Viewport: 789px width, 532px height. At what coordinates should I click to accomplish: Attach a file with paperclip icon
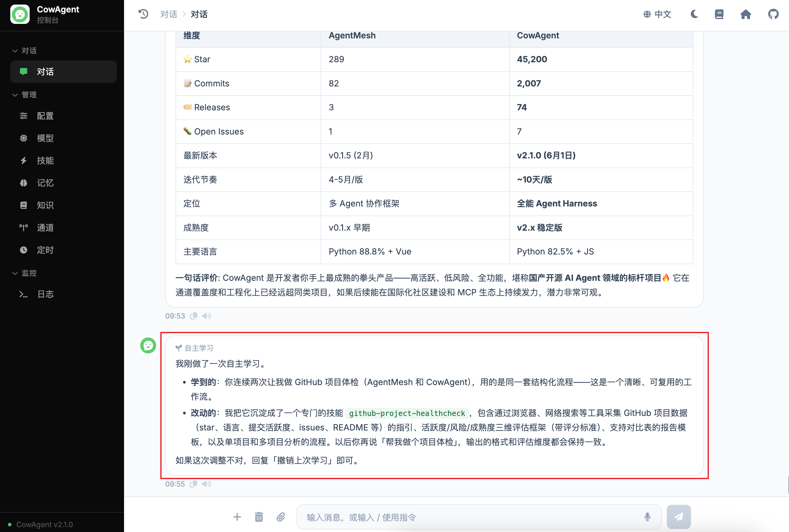(x=281, y=517)
